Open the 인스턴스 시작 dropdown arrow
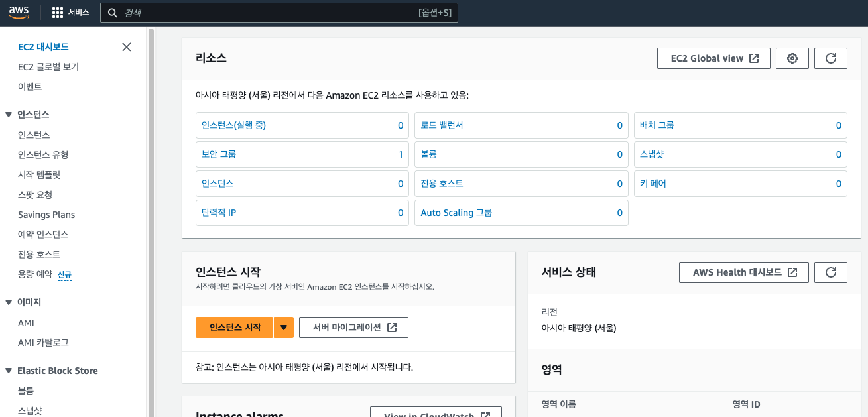The height and width of the screenshot is (417, 868). pyautogui.click(x=284, y=328)
